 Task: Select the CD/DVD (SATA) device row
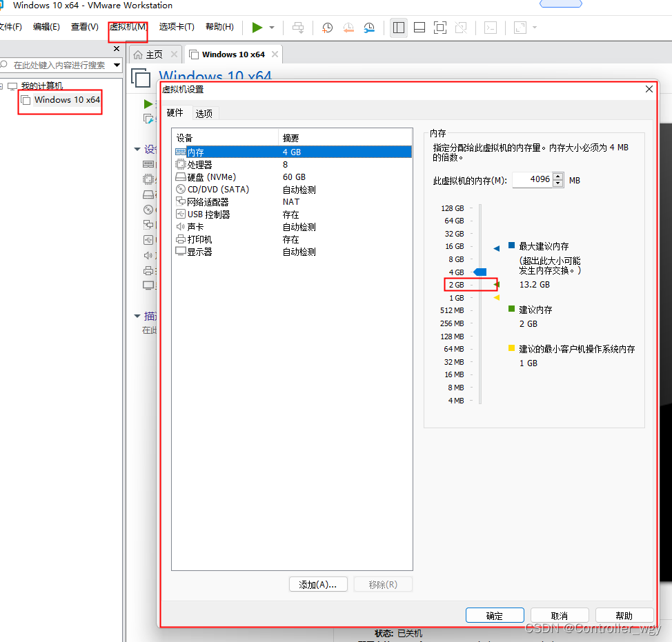pos(293,190)
